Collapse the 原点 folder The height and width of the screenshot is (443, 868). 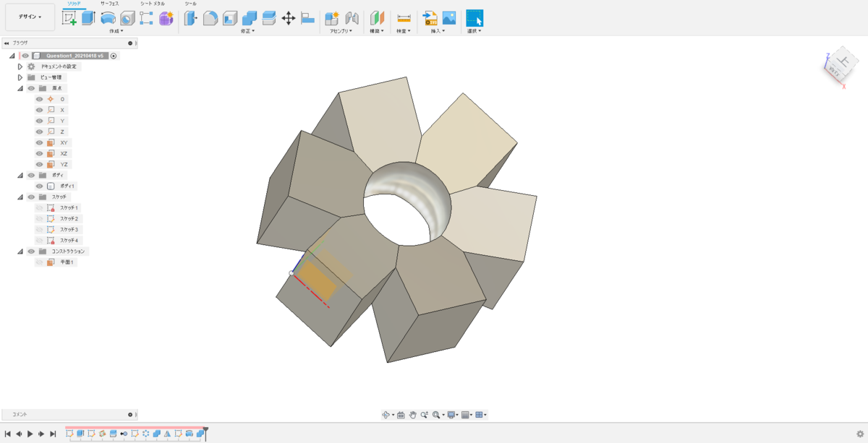(20, 88)
